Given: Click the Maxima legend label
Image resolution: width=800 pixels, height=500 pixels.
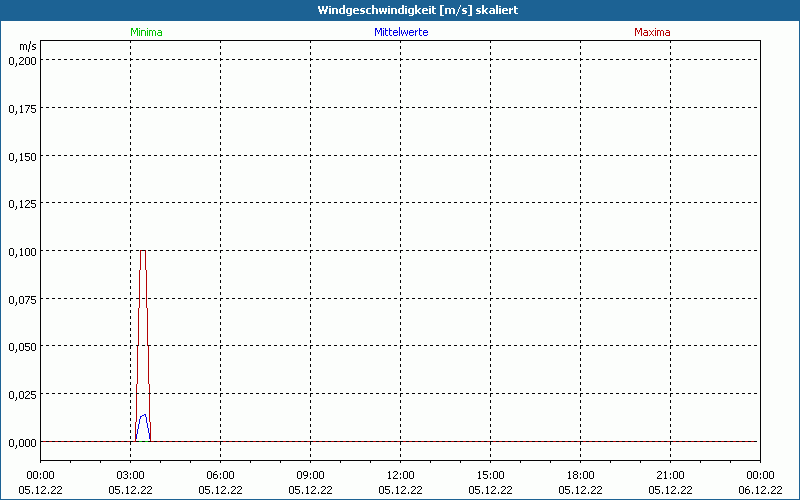Looking at the screenshot, I should pyautogui.click(x=652, y=32).
